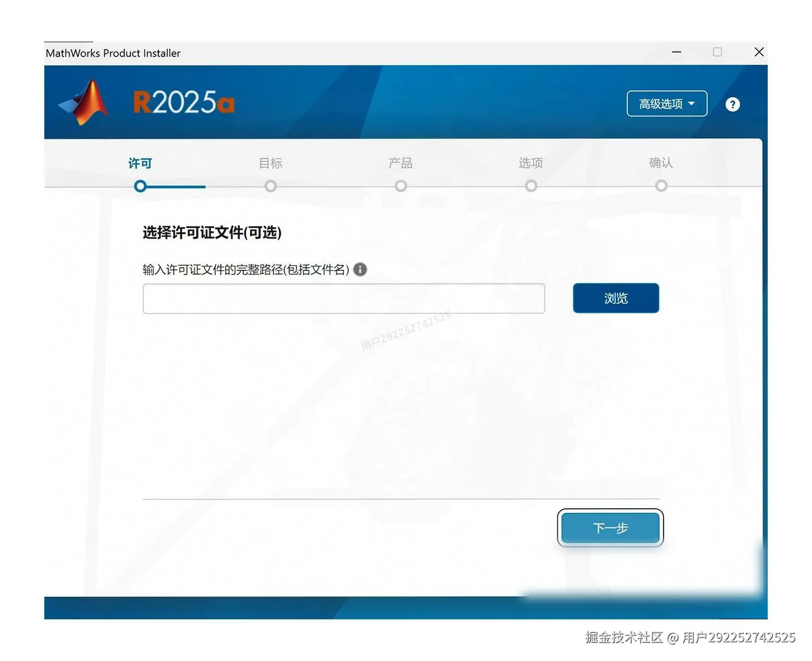This screenshot has width=812, height=661.
Task: Click the 确认 step circle indicator
Action: (x=661, y=186)
